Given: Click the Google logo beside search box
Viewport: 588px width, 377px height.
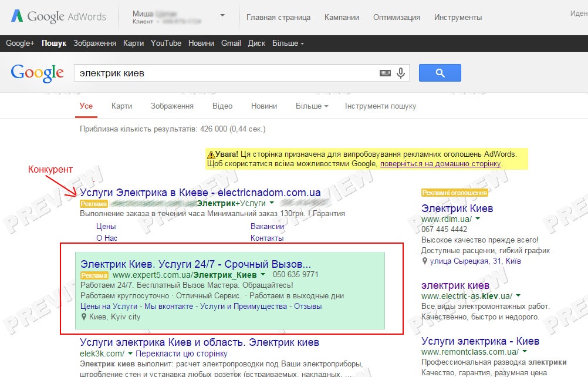Looking at the screenshot, I should (37, 73).
